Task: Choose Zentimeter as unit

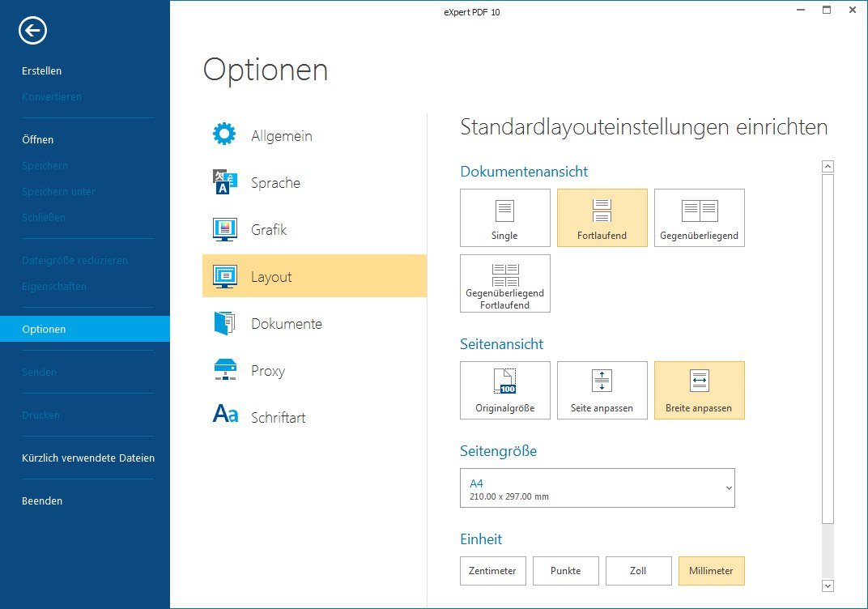Action: pos(492,571)
